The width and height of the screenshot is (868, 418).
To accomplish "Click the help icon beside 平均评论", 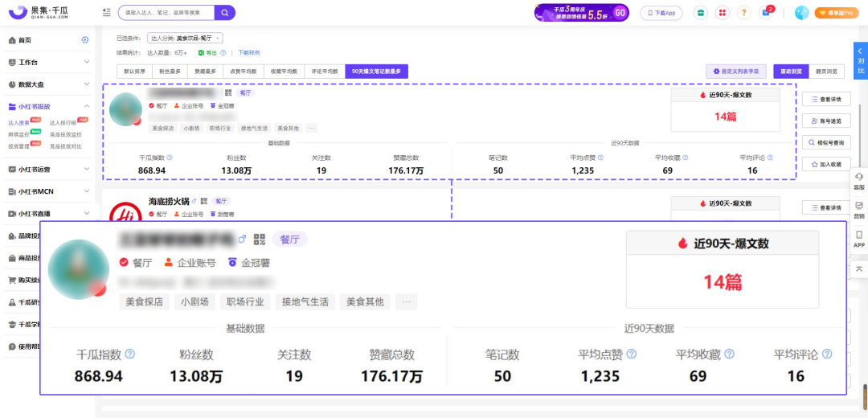I will [x=771, y=158].
